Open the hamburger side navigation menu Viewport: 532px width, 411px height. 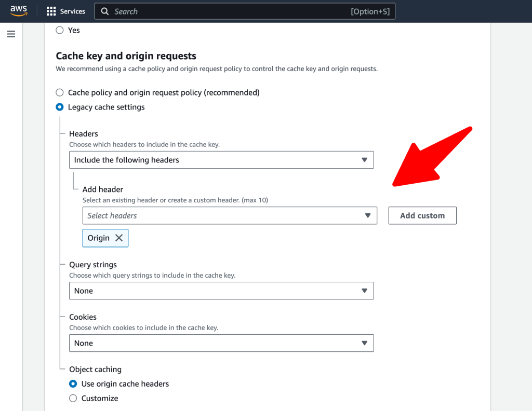[x=11, y=34]
